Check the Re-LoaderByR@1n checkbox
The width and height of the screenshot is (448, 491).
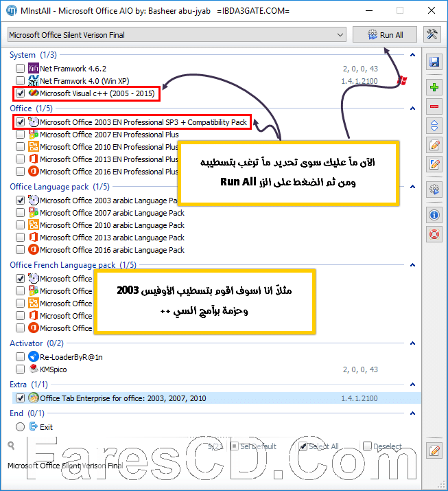click(x=20, y=357)
